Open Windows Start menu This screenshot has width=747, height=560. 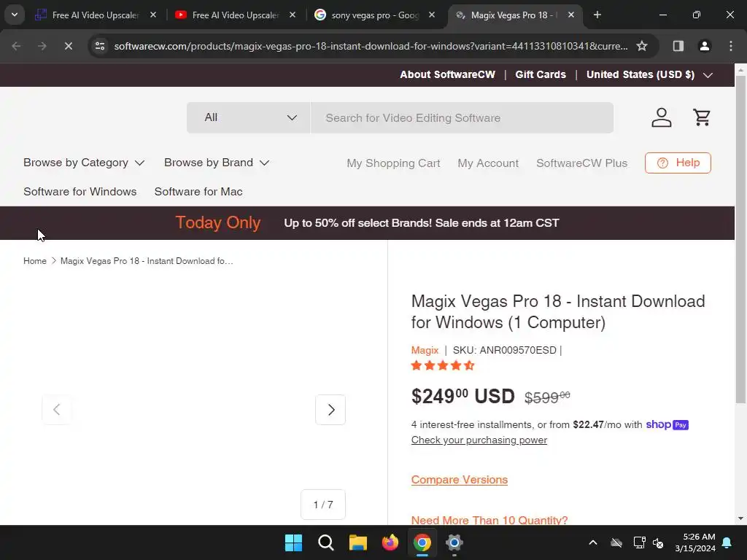click(293, 542)
